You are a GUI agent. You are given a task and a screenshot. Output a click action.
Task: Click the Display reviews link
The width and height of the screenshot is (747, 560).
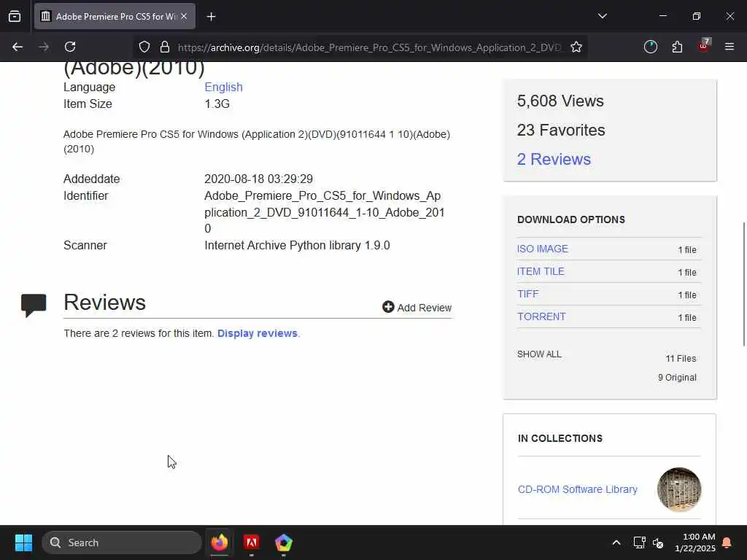pyautogui.click(x=258, y=333)
